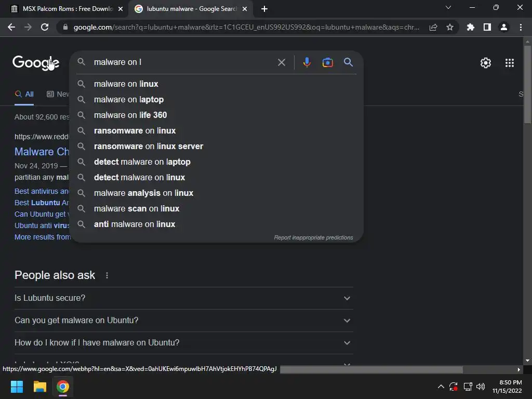Close the MSX Palcom Roms tab
This screenshot has width=532, height=399.
coord(121,9)
